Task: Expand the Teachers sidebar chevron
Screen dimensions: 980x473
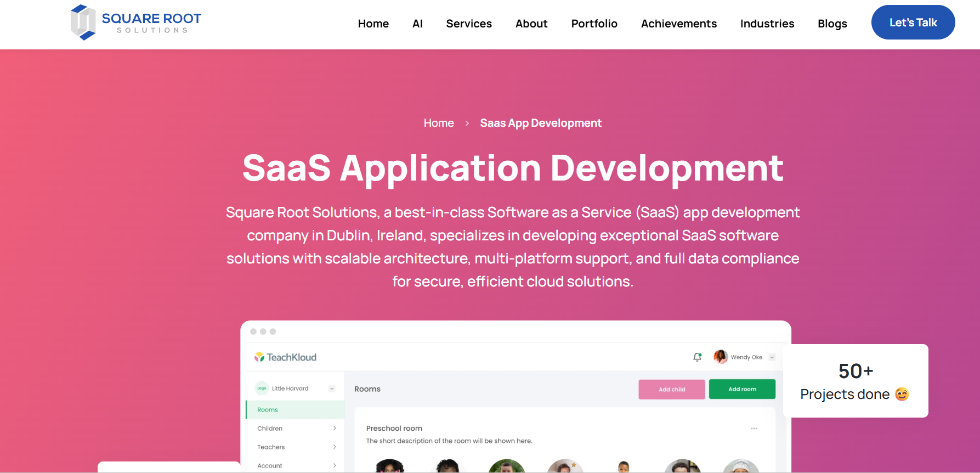Action: 335,447
